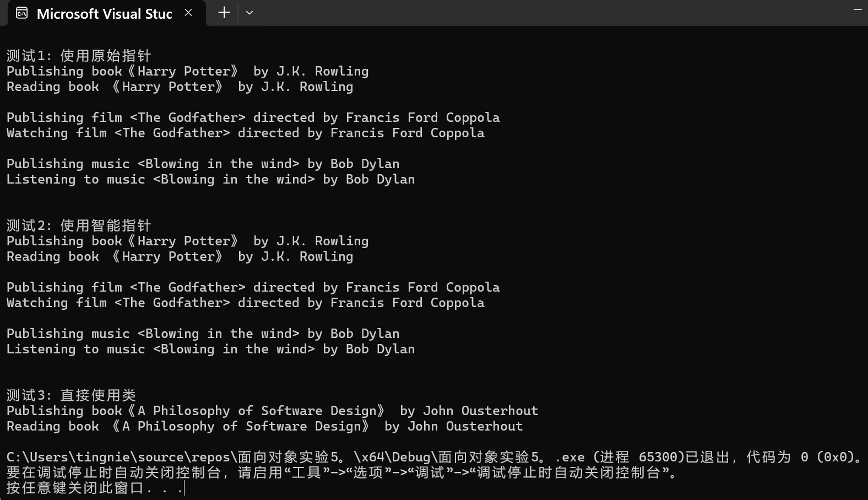Click Reading book A Philosophy of Software Design line
Viewport: 868px width, 500px height.
tap(264, 426)
